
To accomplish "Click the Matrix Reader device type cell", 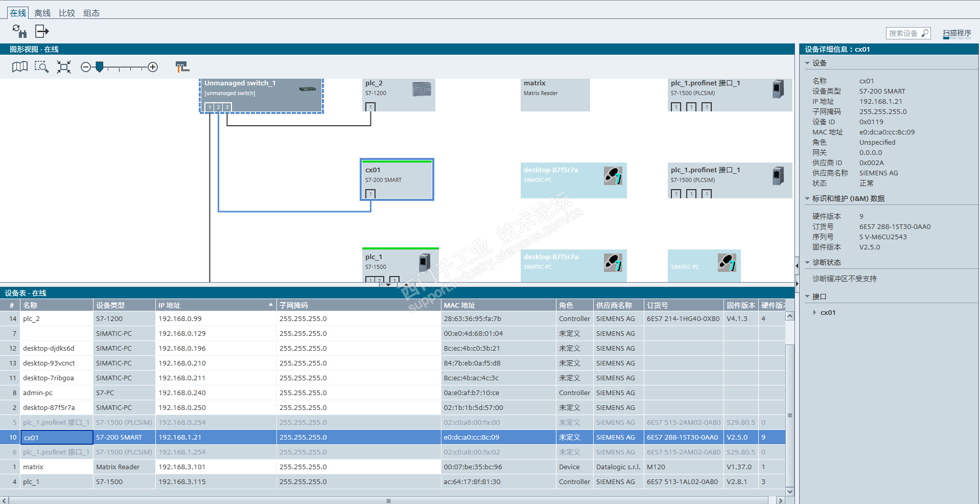I will tap(124, 467).
